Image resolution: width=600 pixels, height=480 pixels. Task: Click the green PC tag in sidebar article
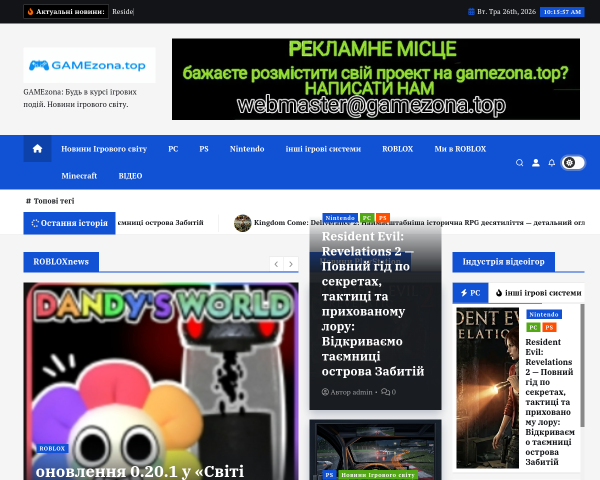coord(533,327)
